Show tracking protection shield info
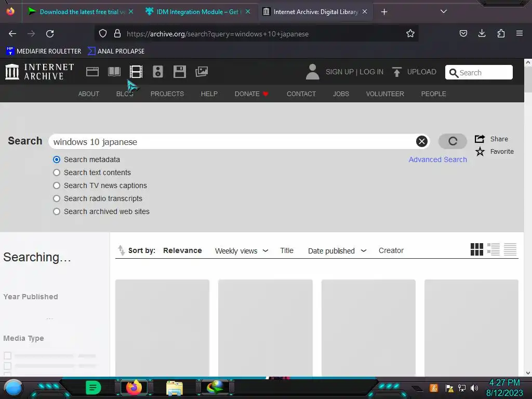 [x=103, y=34]
